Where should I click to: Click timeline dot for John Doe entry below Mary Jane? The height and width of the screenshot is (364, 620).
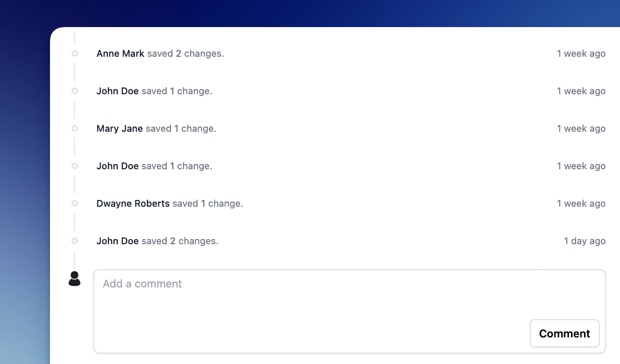pos(75,166)
